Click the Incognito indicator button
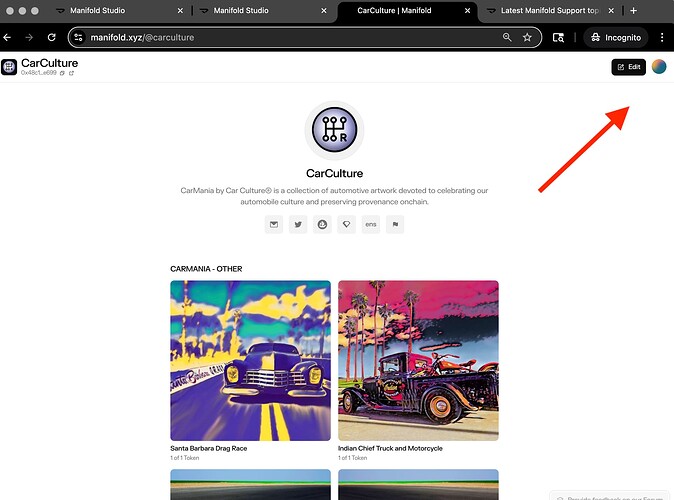Screen dimensions: 674x500 point(616,37)
